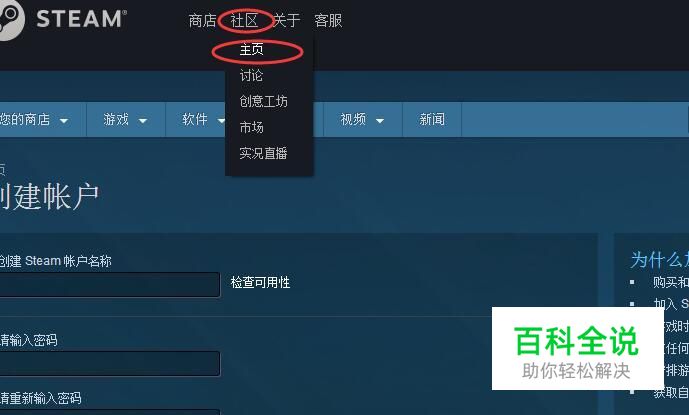Choose 讨论 from community dropdown
Viewport: 689px width, 415px height.
click(251, 76)
